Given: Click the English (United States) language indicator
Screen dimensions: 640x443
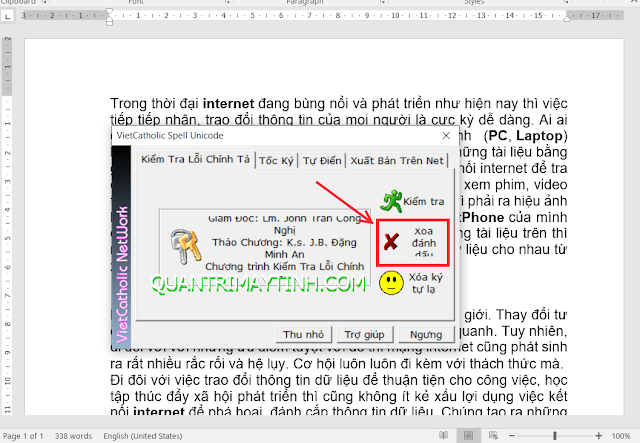Looking at the screenshot, I should [143, 436].
